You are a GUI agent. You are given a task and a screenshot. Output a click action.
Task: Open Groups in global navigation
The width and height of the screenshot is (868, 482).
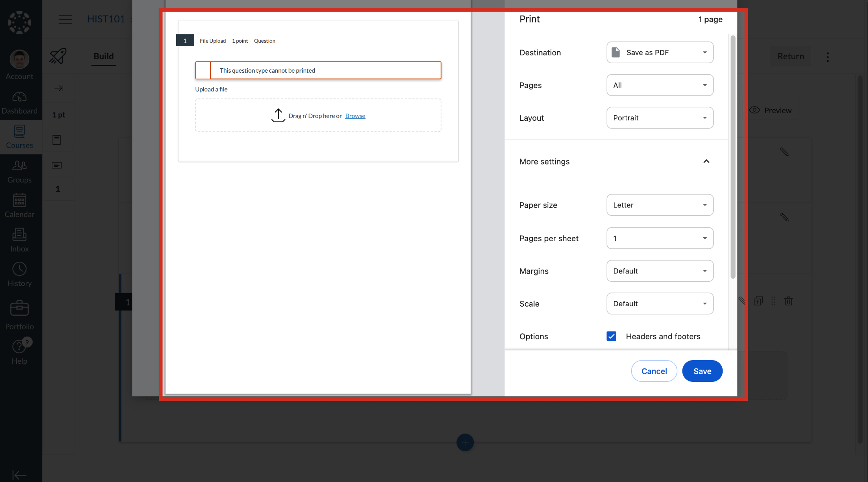click(20, 172)
